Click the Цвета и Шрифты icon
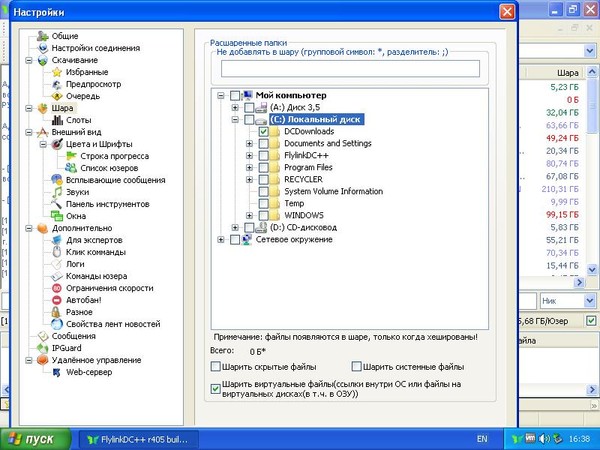The height and width of the screenshot is (450, 600). coord(57,144)
